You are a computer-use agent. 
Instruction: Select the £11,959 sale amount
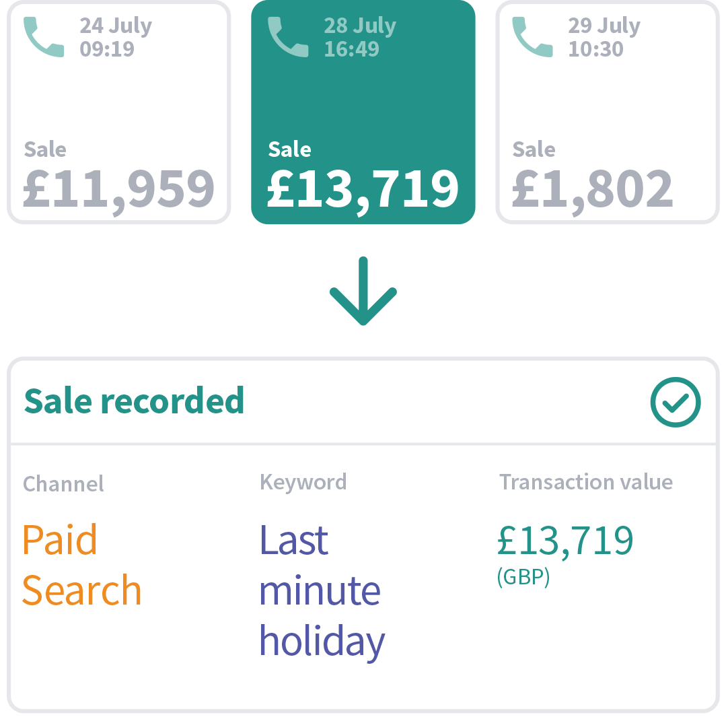(118, 189)
